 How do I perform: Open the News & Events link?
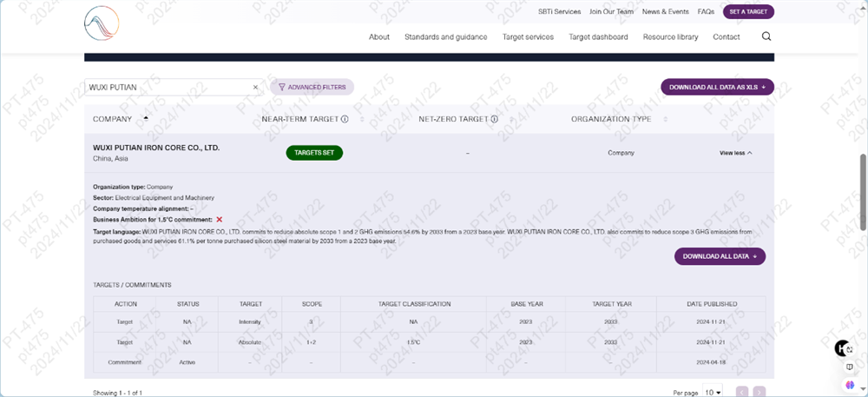(666, 11)
